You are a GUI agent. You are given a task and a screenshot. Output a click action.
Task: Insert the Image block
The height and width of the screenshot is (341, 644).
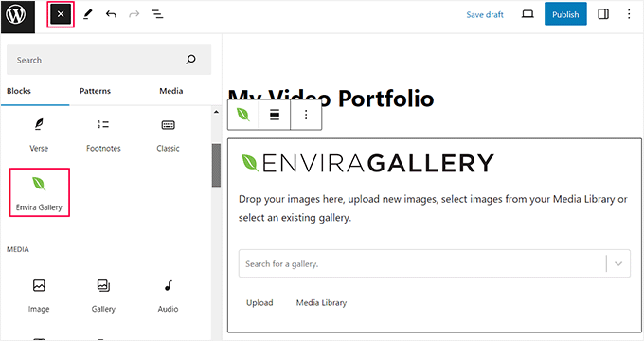[x=39, y=296]
